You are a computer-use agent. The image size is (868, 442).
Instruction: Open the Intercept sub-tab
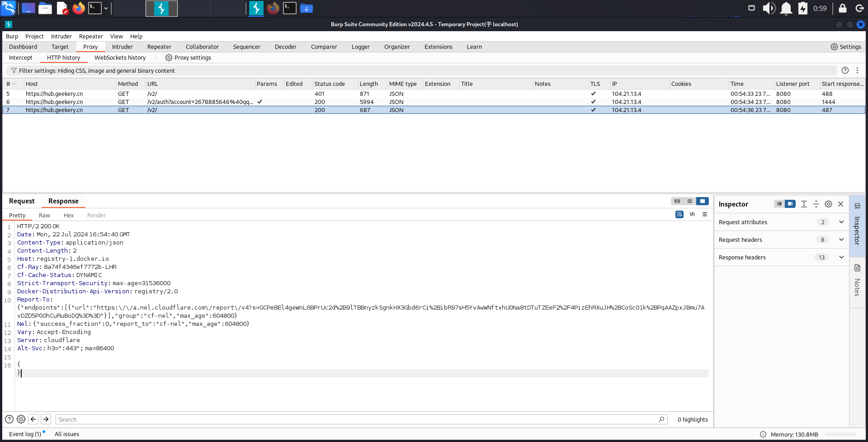[21, 58]
